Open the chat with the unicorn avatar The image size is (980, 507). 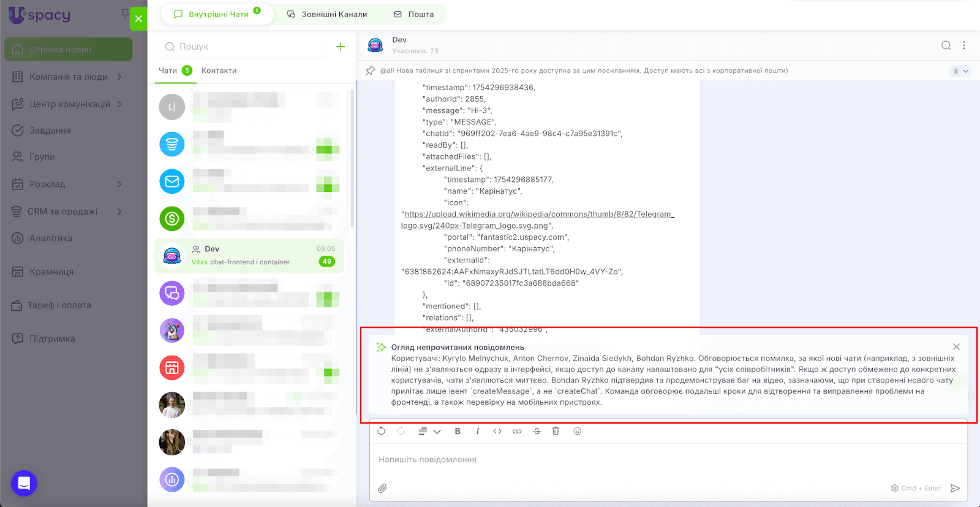click(x=249, y=330)
